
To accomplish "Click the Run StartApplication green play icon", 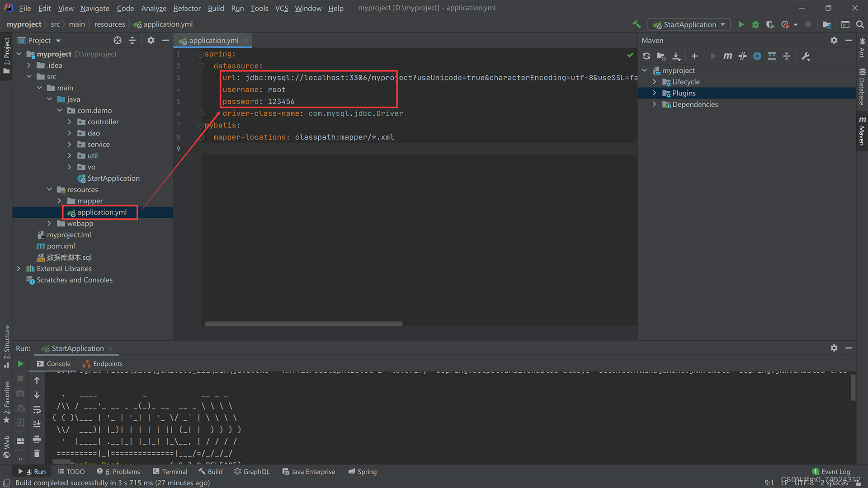I will pyautogui.click(x=741, y=24).
